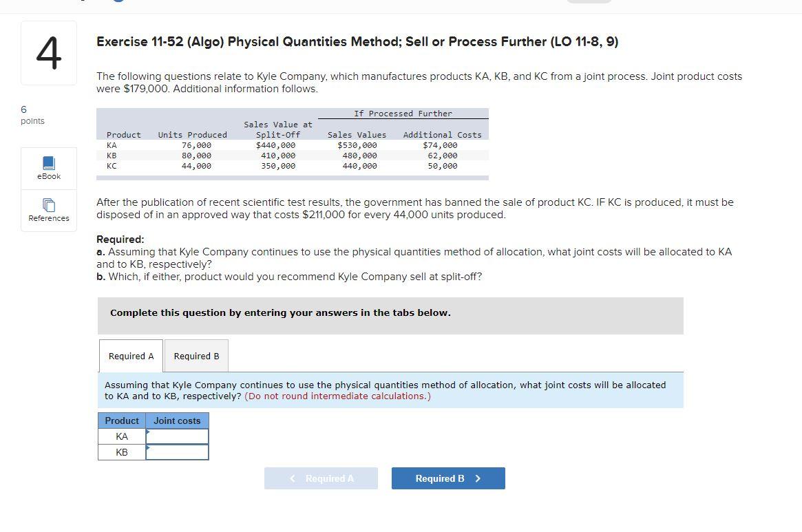Click the Product column header
This screenshot has width=802, height=532.
(122, 421)
